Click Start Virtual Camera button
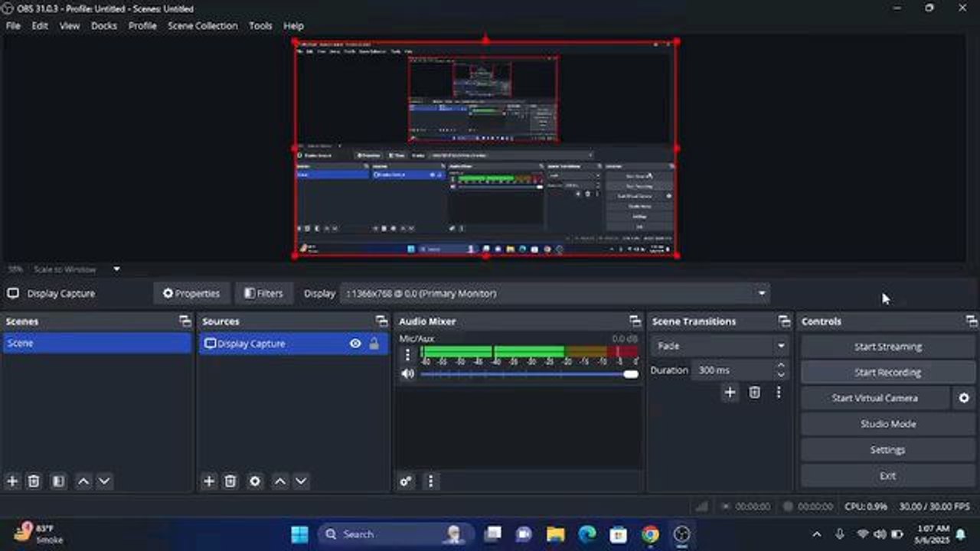980x551 pixels. click(874, 398)
